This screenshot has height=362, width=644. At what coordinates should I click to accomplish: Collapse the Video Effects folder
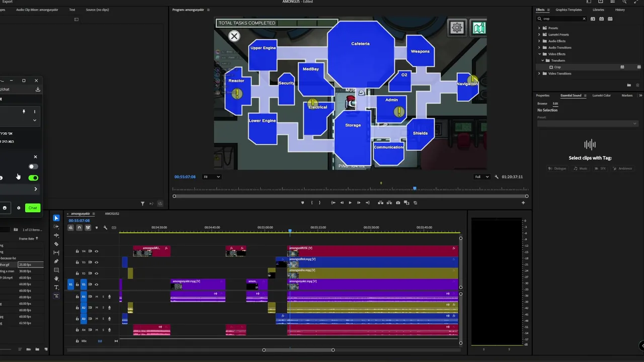(539, 54)
